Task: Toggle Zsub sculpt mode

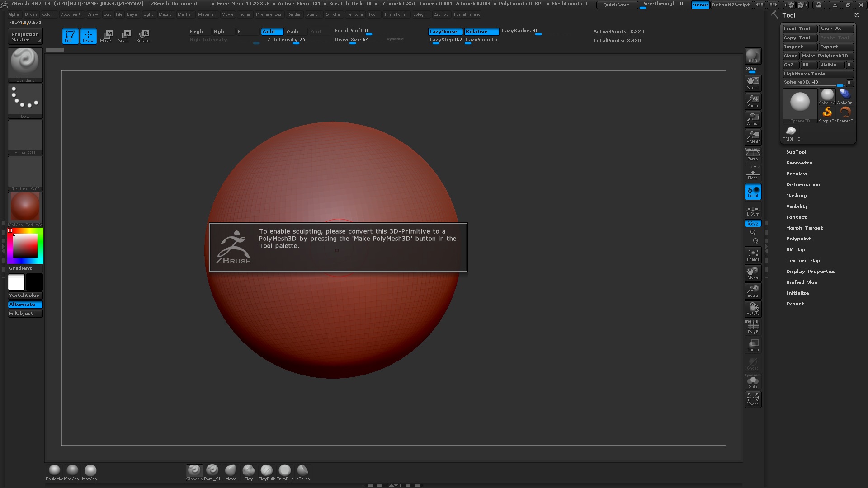Action: tap(295, 32)
